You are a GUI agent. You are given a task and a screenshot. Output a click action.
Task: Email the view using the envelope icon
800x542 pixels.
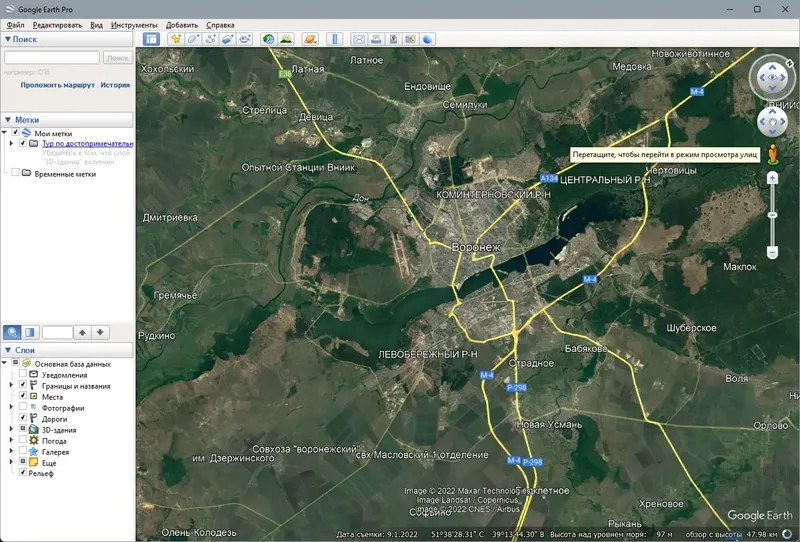coord(359,39)
